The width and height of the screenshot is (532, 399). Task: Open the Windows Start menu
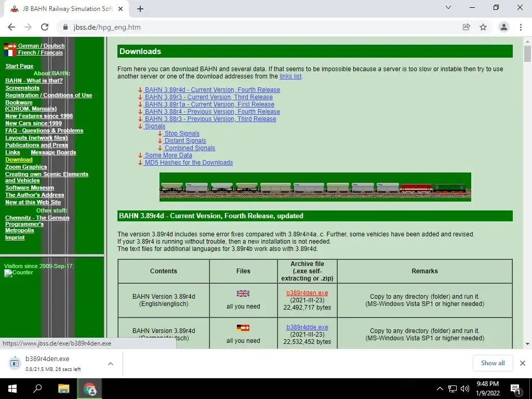12,389
